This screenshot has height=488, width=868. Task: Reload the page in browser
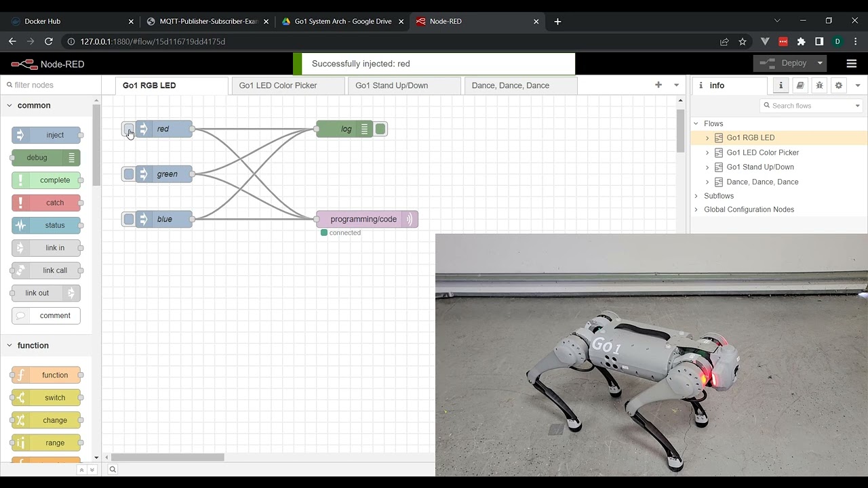[x=49, y=41]
